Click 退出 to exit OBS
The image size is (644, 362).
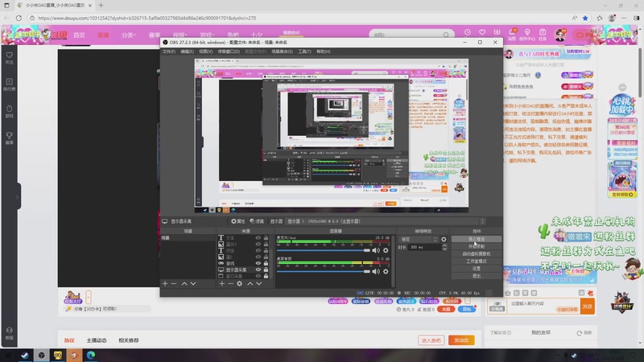(x=477, y=276)
